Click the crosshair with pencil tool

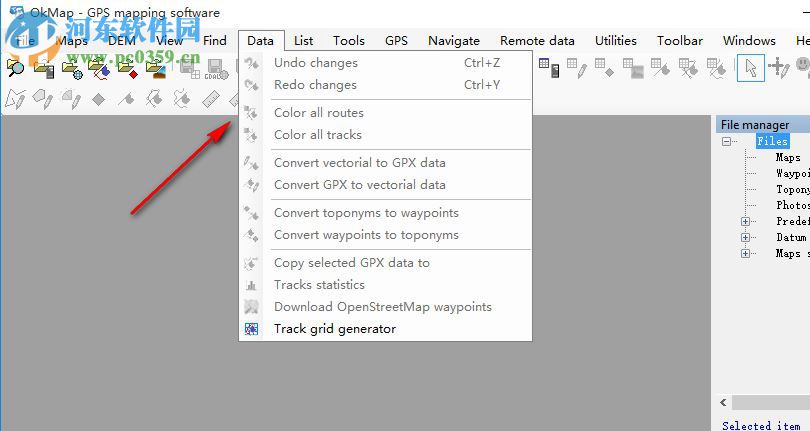point(778,68)
